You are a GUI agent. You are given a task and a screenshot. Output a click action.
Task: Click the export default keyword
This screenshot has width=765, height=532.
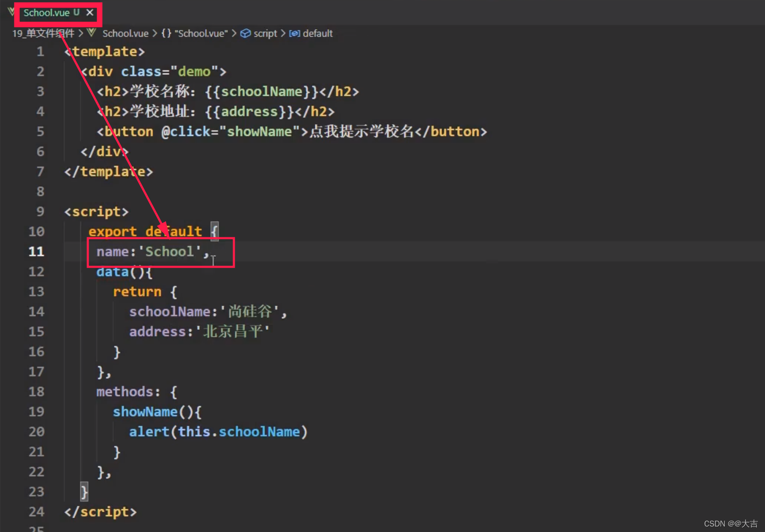[145, 231]
